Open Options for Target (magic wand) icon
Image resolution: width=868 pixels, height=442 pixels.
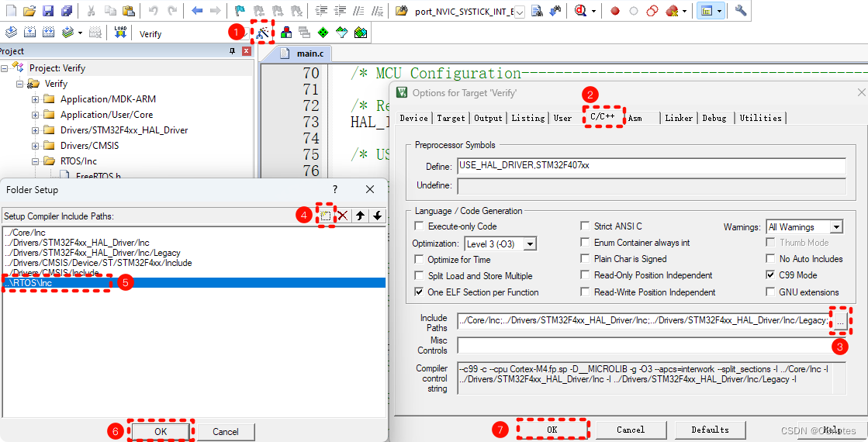pos(264,33)
